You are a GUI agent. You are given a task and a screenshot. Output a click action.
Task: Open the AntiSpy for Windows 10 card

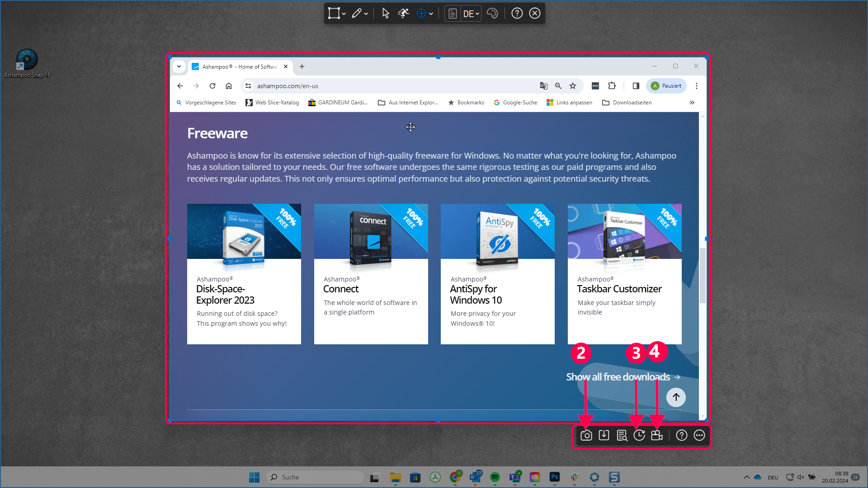point(498,274)
